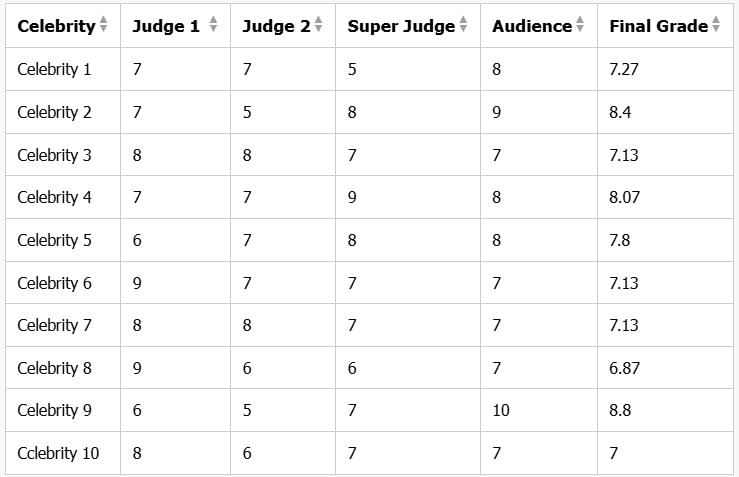This screenshot has width=739, height=477.
Task: Select the Cclebrity 10 name cell
Action: pyautogui.click(x=58, y=454)
